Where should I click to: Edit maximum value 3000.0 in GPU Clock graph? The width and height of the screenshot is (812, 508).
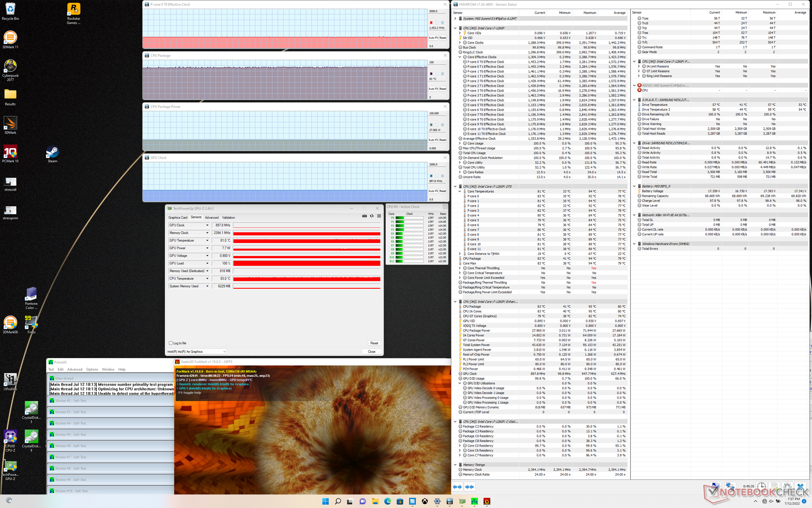[x=438, y=165]
